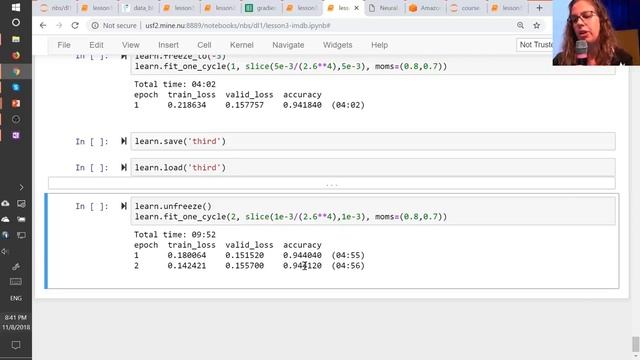Click train_loss value 0.218634
The width and height of the screenshot is (640, 360).
[x=187, y=105]
